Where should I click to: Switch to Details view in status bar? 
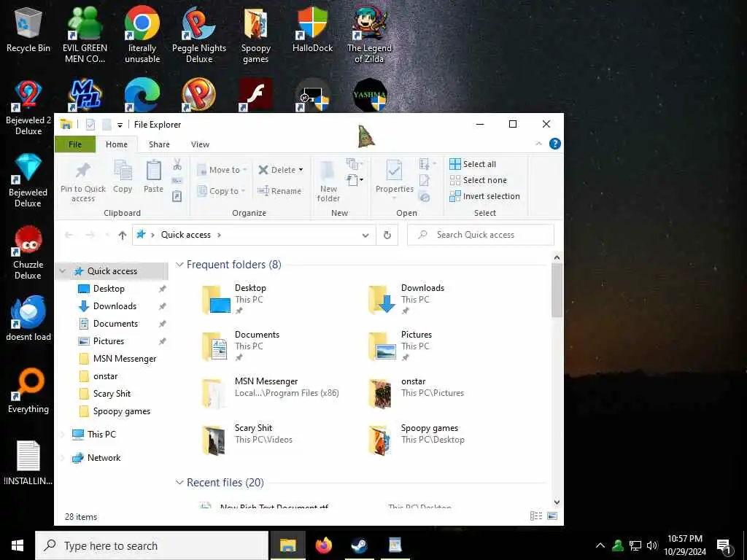pos(536,516)
